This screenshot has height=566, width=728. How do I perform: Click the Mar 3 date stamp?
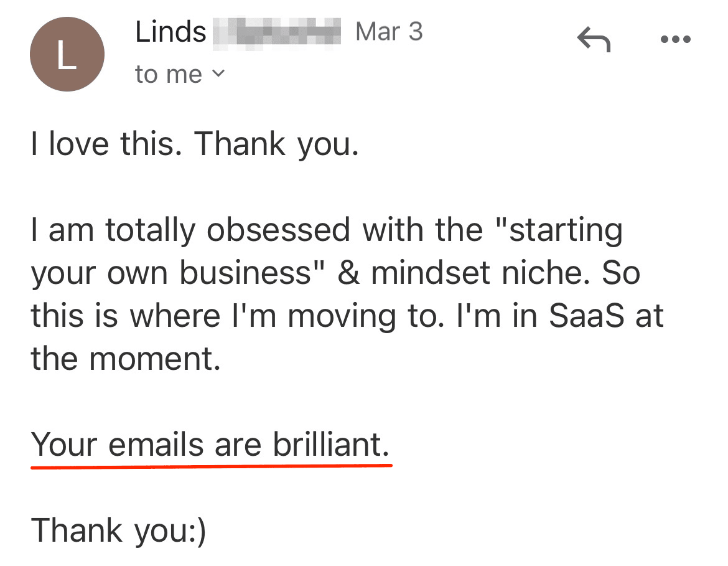pos(389,32)
